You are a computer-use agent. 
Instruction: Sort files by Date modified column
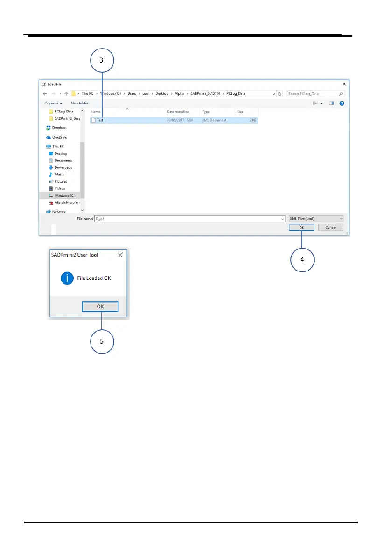tap(177, 112)
